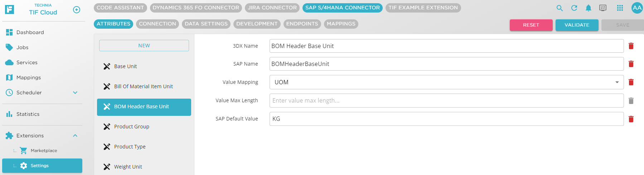Open Marketplace under Extensions
Image resolution: width=644 pixels, height=175 pixels.
click(44, 151)
